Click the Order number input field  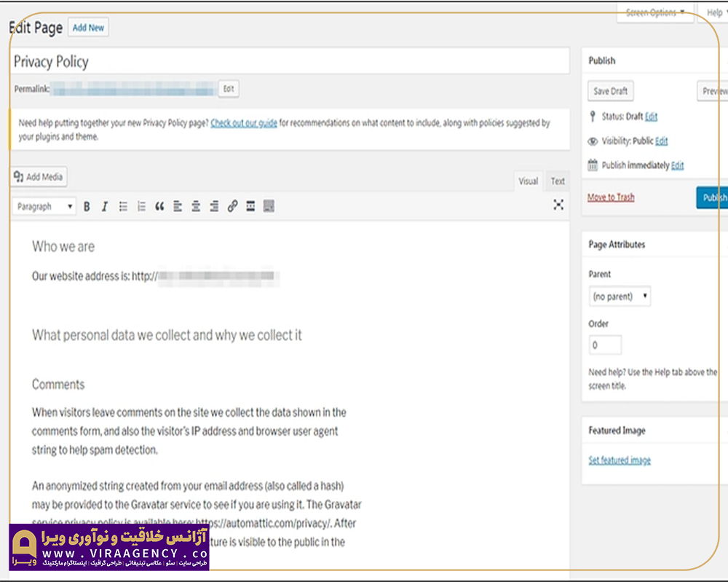(605, 345)
